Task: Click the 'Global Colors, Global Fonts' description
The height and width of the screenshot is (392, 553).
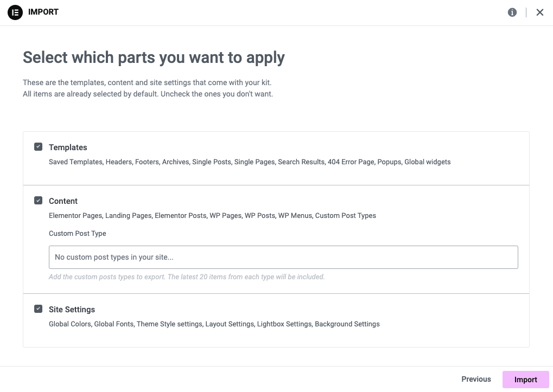Action: click(214, 324)
